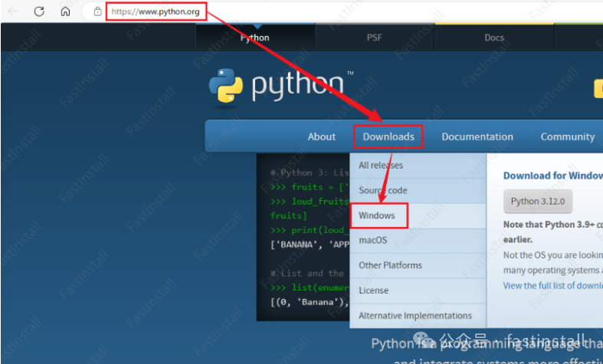
Task: Click the browser reload icon
Action: click(x=39, y=11)
